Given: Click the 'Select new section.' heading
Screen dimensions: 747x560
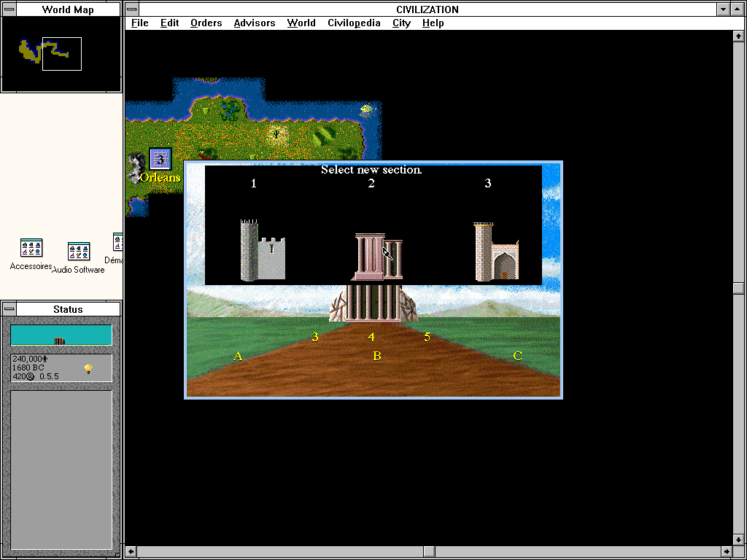Looking at the screenshot, I should (371, 169).
